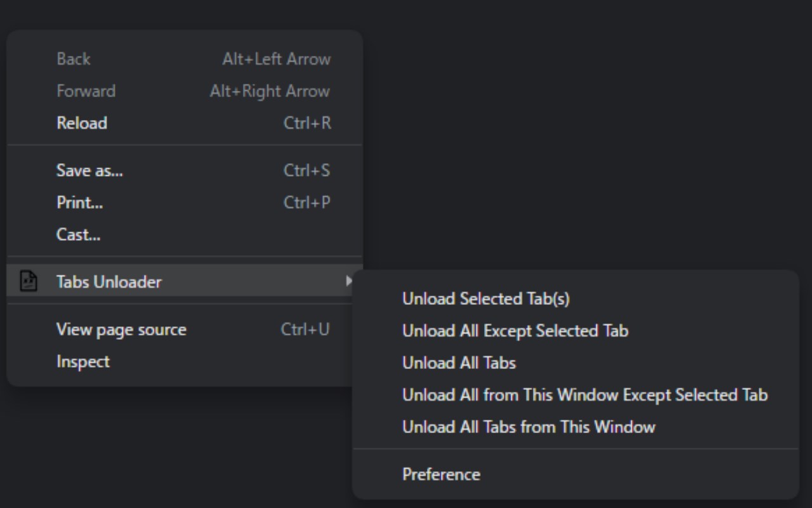Unload Selected Tab(s)
The width and height of the screenshot is (812, 508).
click(486, 298)
